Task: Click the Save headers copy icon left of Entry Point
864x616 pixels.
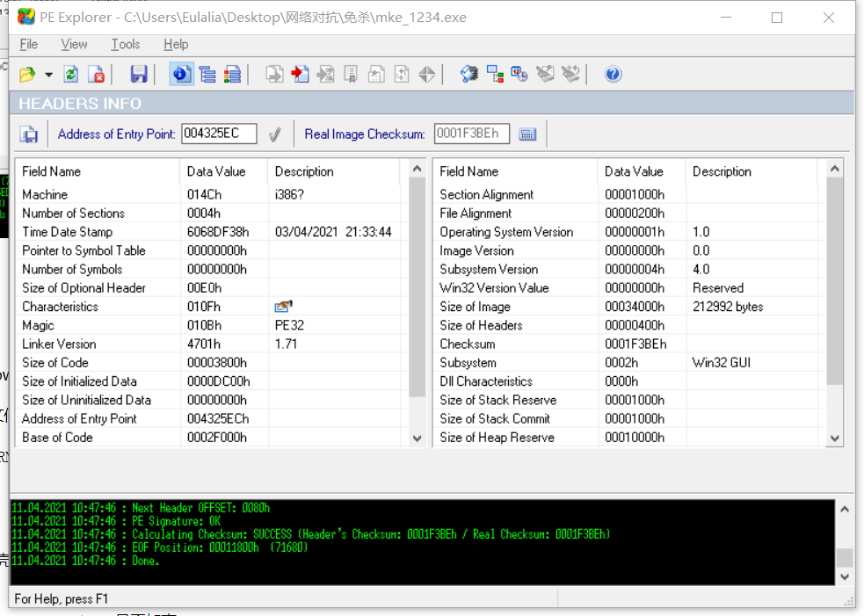Action: [29, 134]
